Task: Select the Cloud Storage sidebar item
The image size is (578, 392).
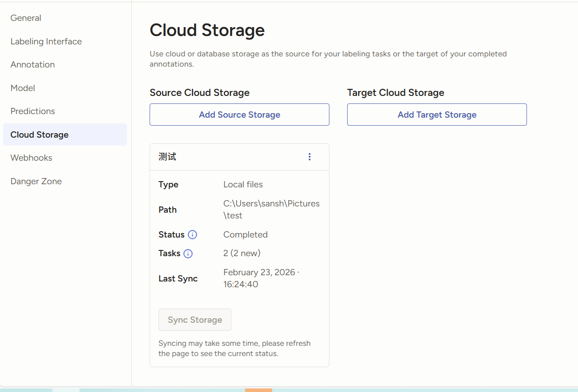Action: pos(40,135)
